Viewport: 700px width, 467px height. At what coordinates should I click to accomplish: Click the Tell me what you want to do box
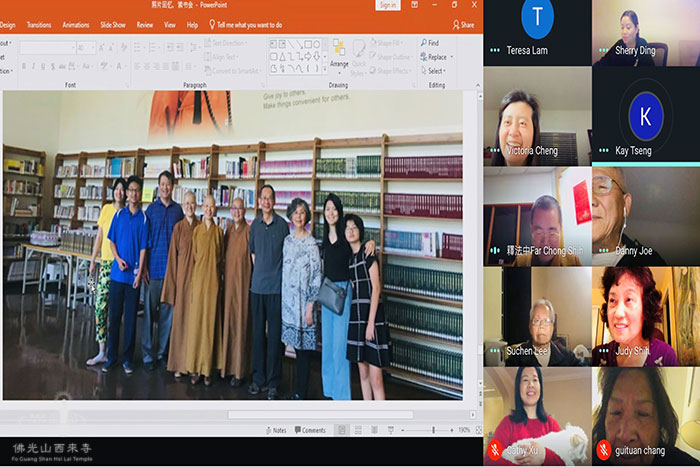click(x=246, y=25)
